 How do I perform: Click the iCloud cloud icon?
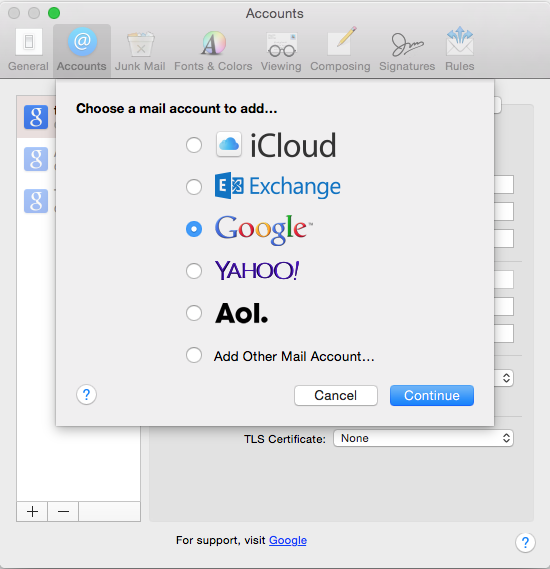pyautogui.click(x=229, y=144)
